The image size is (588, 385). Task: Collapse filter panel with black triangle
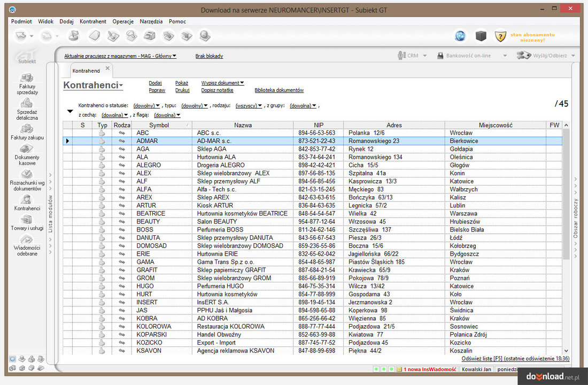[x=69, y=111]
